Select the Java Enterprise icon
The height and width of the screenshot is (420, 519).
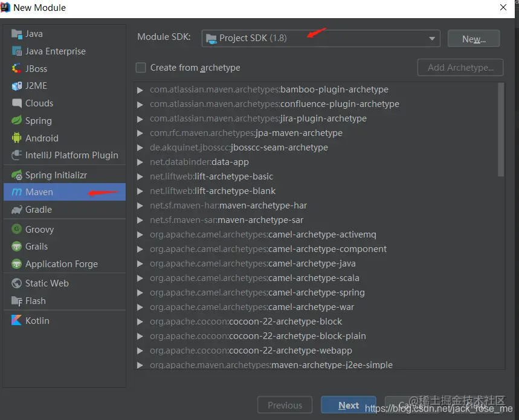point(16,51)
